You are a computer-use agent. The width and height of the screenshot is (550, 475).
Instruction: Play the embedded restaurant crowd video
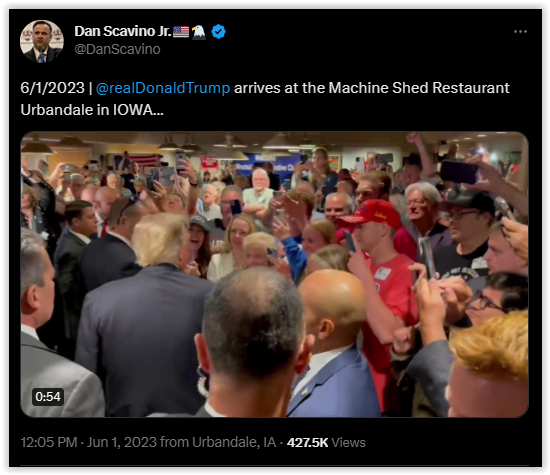click(x=274, y=274)
